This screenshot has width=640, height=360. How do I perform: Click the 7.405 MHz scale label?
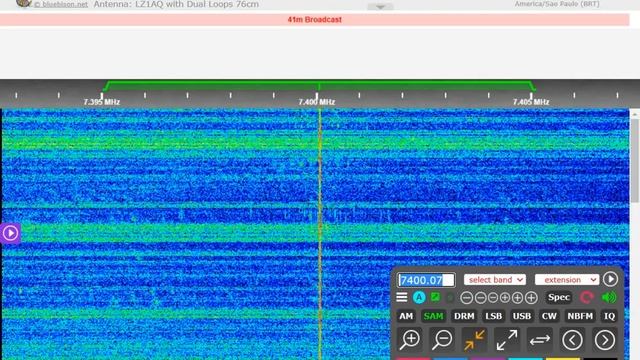pyautogui.click(x=531, y=102)
